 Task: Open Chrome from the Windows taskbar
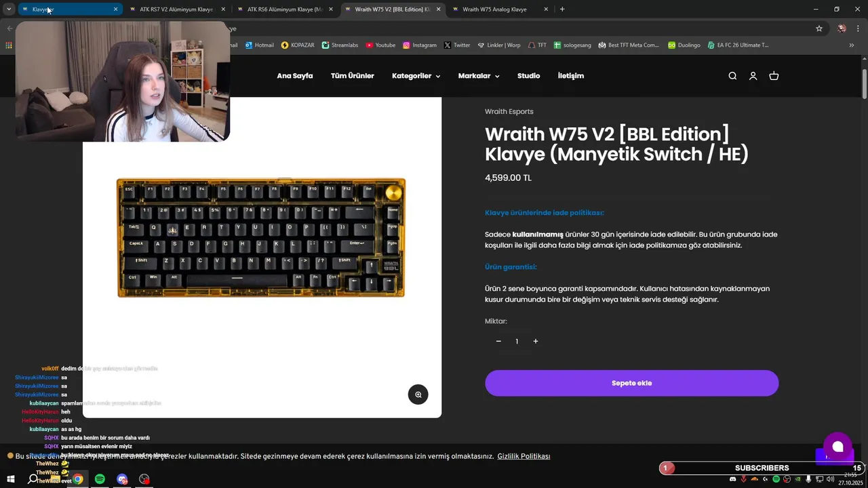click(78, 479)
